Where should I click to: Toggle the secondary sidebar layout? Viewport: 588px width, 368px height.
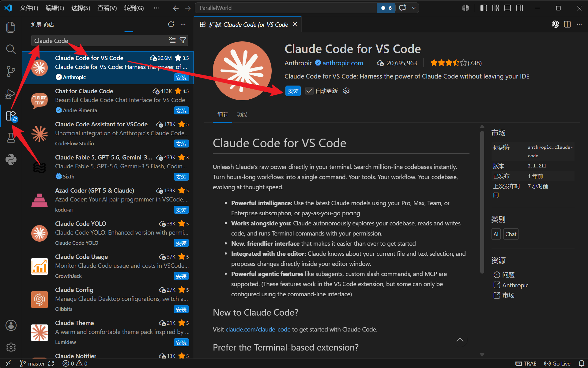[x=519, y=8]
